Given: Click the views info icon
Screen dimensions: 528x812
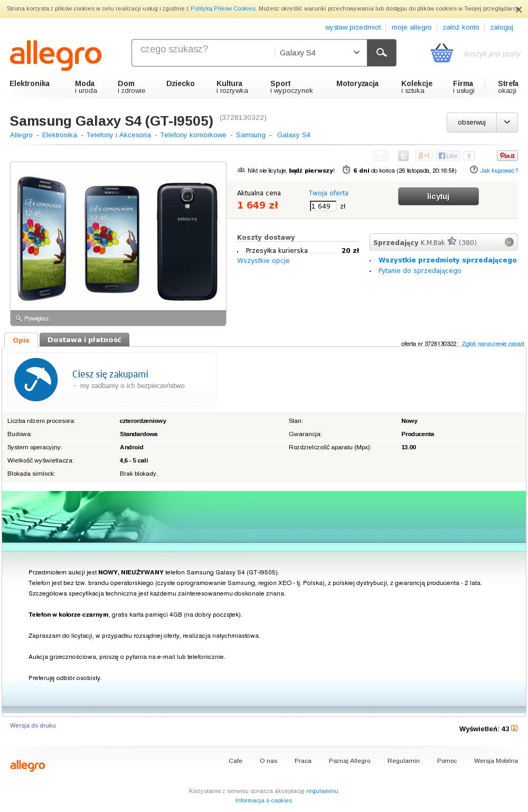Looking at the screenshot, I should point(514,729).
